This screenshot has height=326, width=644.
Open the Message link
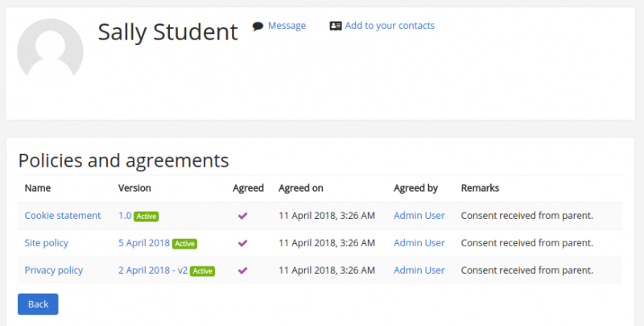287,26
